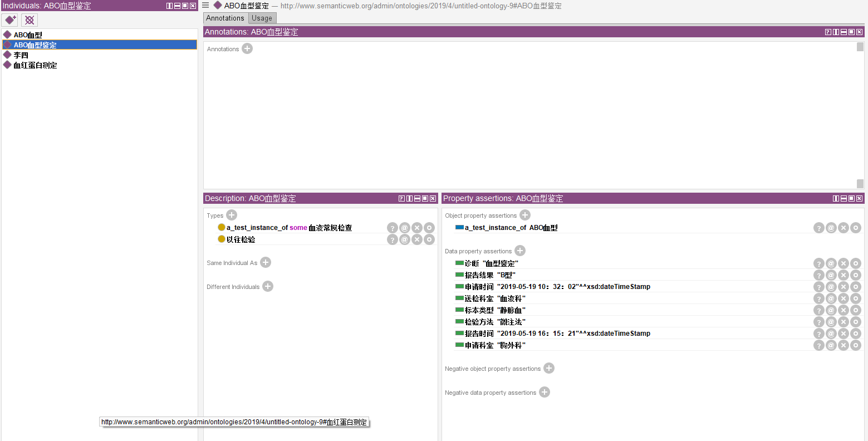Click the 申请时间 dateTimeStamp assertion text
Viewport: 868px width, 441px height.
pyautogui.click(x=557, y=287)
